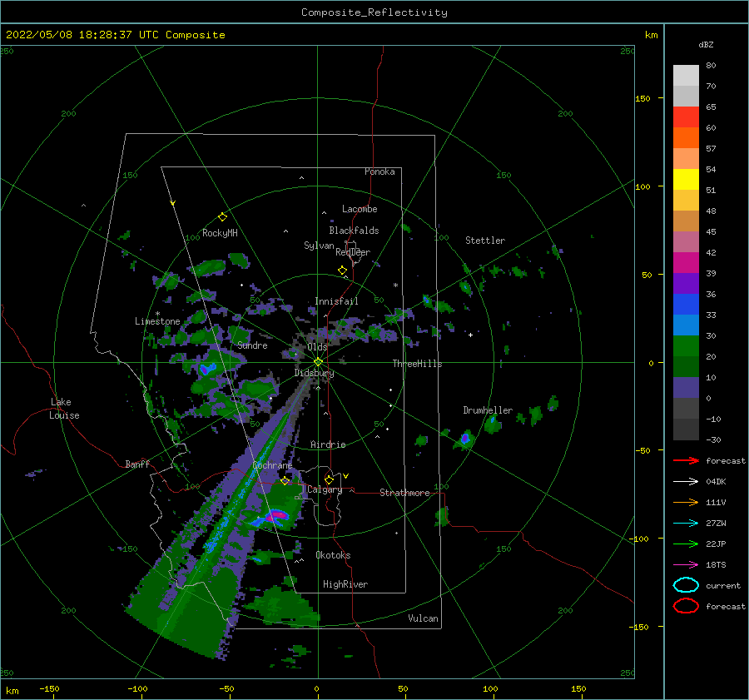Image resolution: width=749 pixels, height=700 pixels.
Task: Click the Limestone label on map
Action: coord(157,321)
